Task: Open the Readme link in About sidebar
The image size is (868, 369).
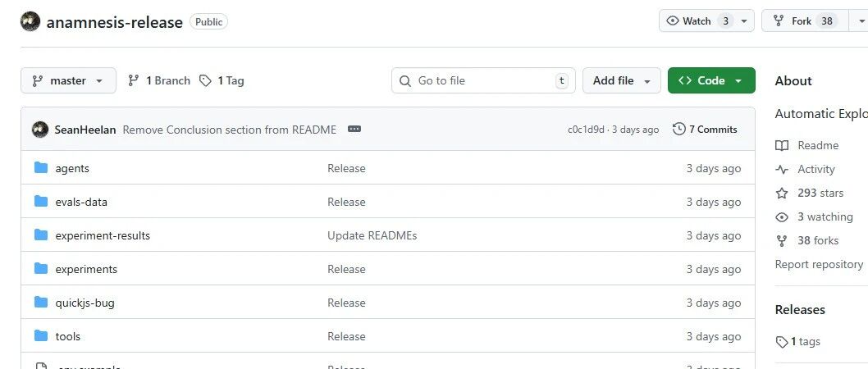Action: pos(818,145)
